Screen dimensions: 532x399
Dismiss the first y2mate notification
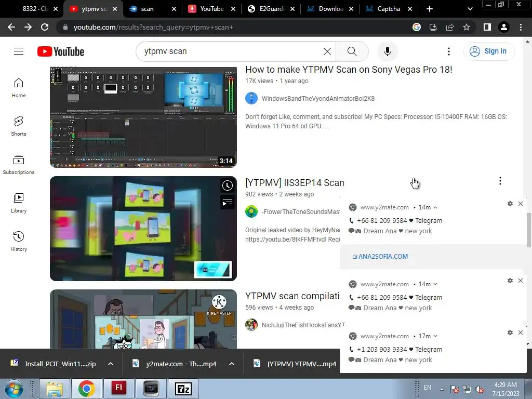tap(521, 204)
